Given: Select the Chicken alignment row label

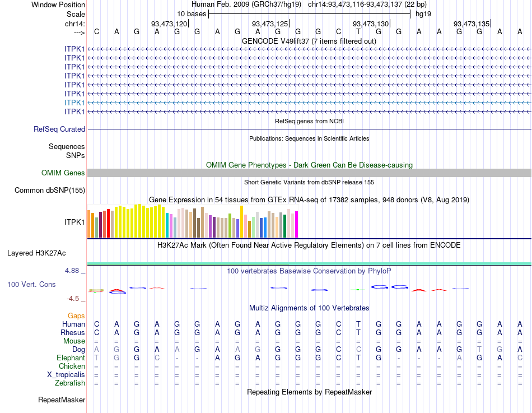Looking at the screenshot, I should tap(72, 366).
